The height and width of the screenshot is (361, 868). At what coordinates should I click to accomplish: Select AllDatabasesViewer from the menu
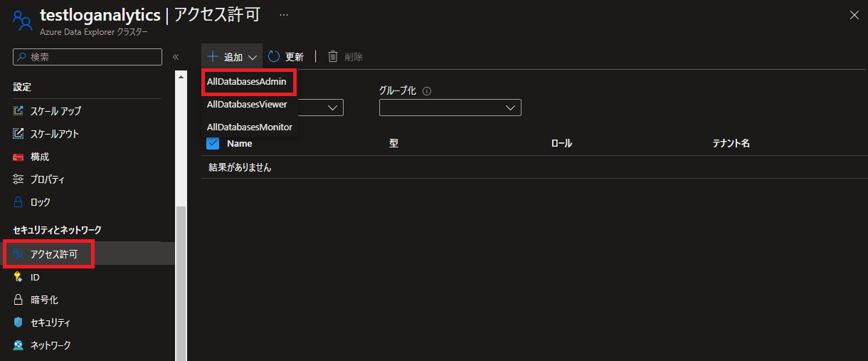(x=247, y=104)
